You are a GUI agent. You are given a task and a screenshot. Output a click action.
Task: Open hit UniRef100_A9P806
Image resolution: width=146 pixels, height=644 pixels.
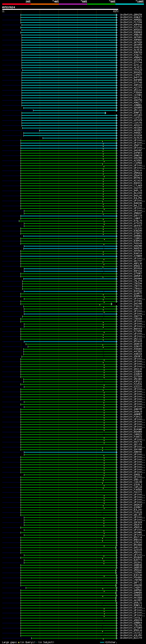coord(131,25)
